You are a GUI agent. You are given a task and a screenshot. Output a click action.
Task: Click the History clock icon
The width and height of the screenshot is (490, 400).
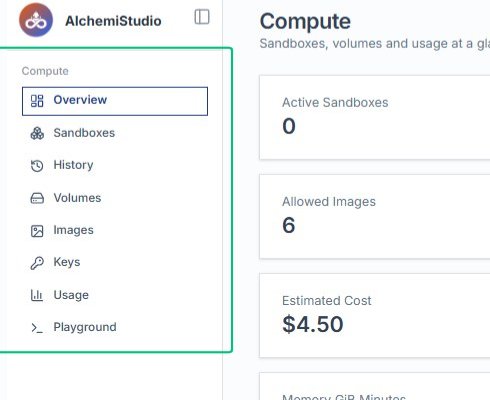coord(37,166)
